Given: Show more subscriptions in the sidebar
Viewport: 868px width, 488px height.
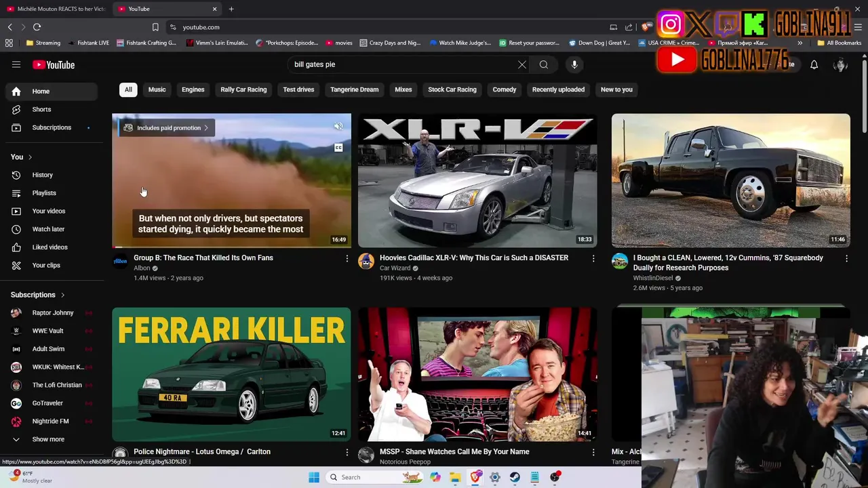Looking at the screenshot, I should (x=52, y=439).
